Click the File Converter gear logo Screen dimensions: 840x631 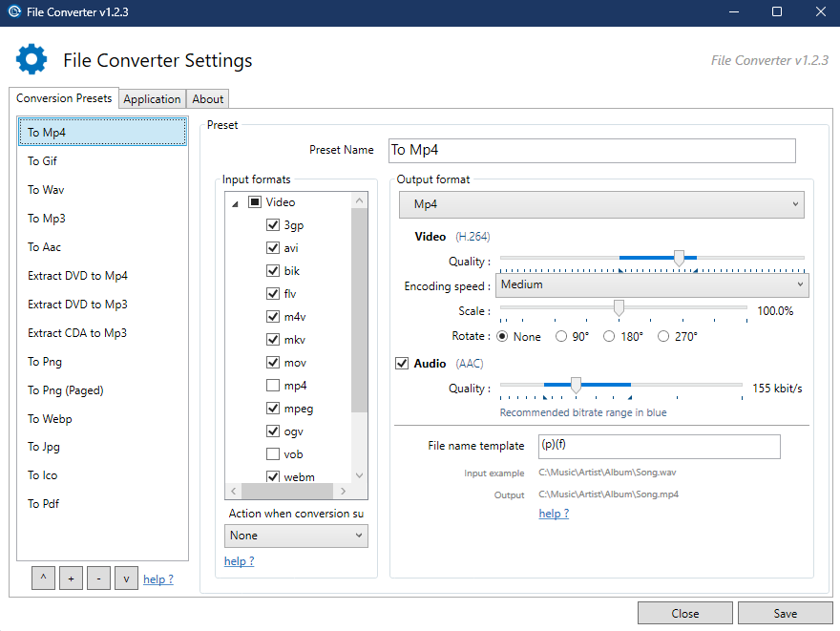pos(31,59)
